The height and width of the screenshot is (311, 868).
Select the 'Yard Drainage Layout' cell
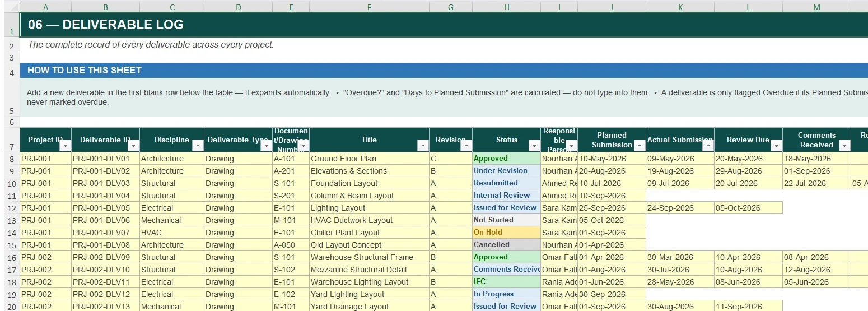tap(369, 307)
